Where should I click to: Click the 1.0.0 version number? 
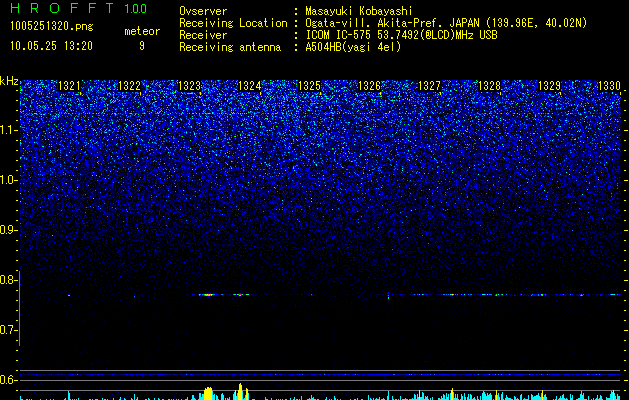[135, 8]
